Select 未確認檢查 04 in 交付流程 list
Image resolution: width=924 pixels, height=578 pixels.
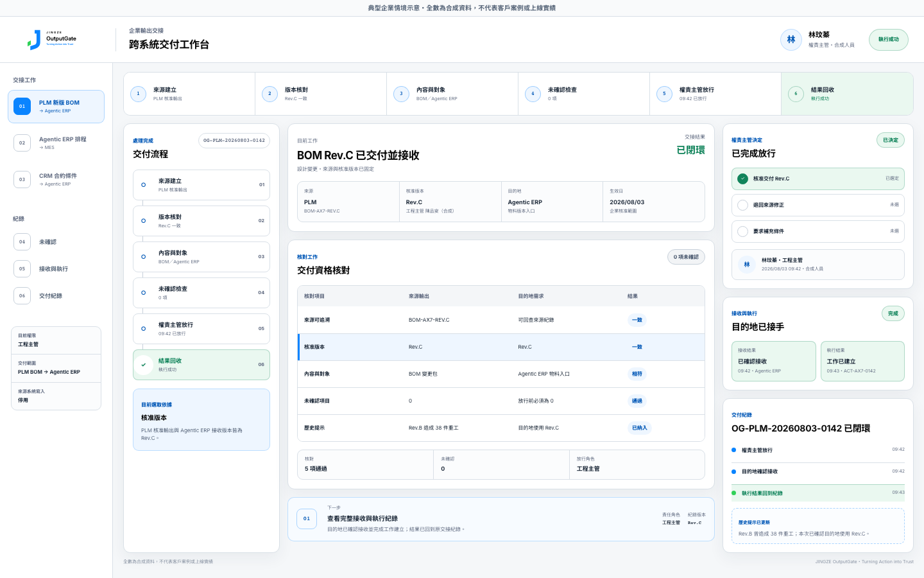[201, 293]
